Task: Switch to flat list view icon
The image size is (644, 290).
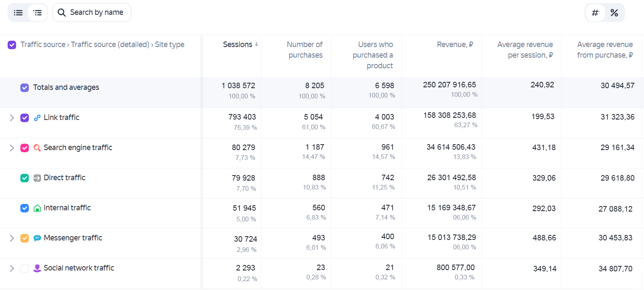Action: pos(18,13)
